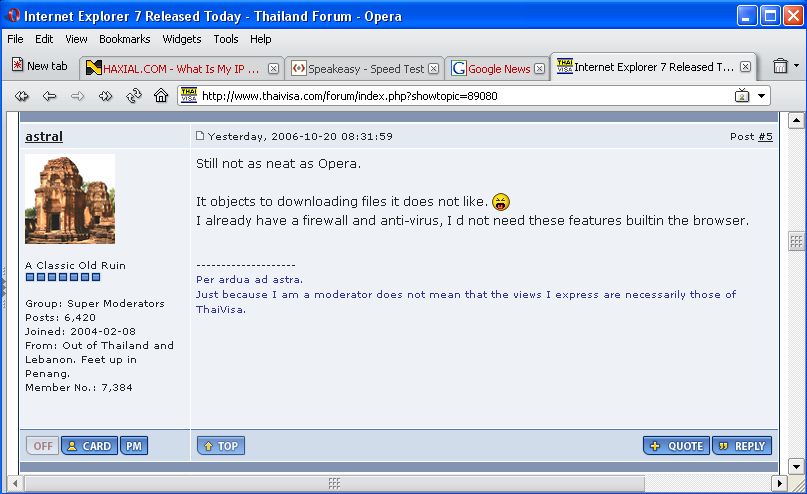Click the Fast Forward navigation button

tap(105, 96)
